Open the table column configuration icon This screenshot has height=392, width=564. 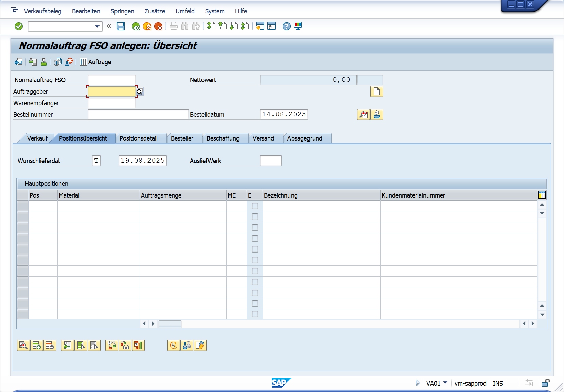542,195
